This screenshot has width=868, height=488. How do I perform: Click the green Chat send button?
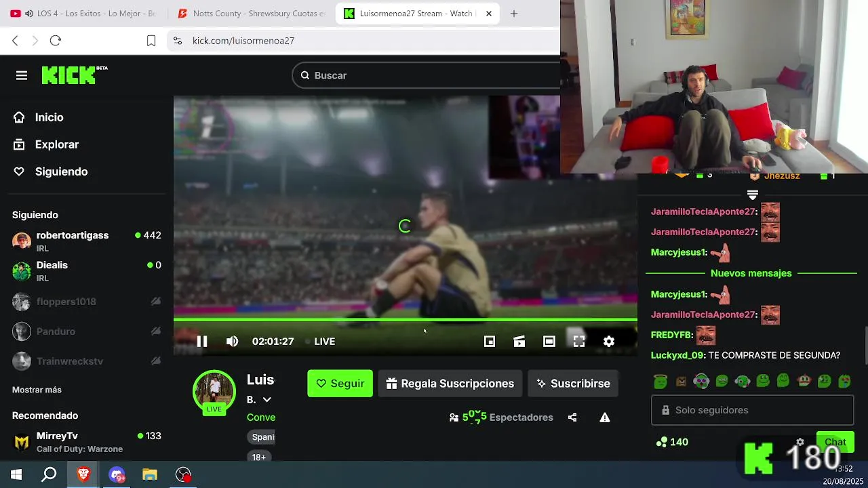(835, 442)
